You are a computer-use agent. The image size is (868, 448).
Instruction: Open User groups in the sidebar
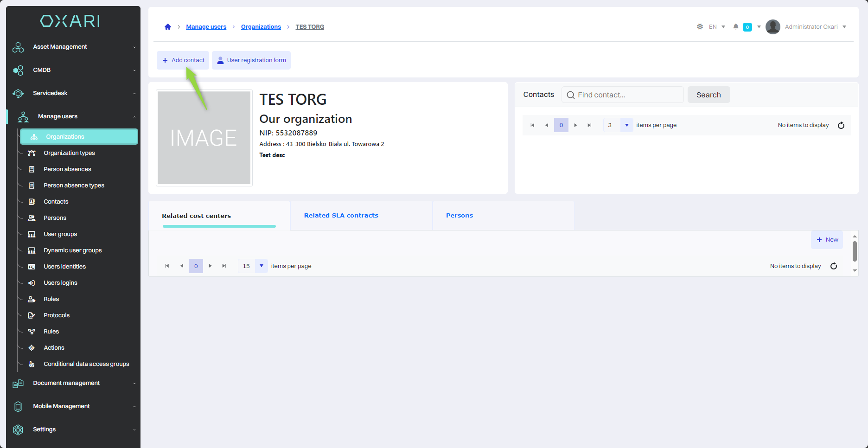click(60, 234)
